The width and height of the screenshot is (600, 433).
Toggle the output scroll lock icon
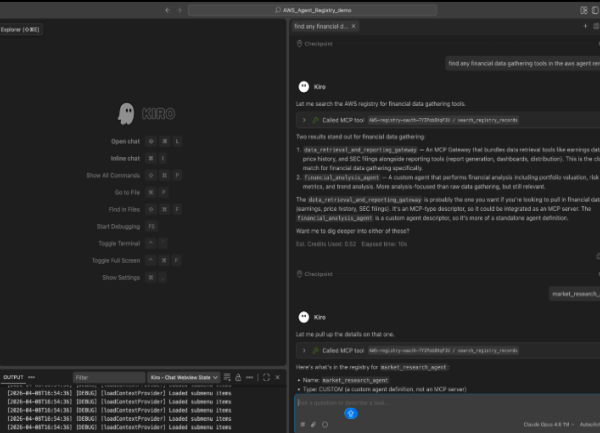click(238, 377)
